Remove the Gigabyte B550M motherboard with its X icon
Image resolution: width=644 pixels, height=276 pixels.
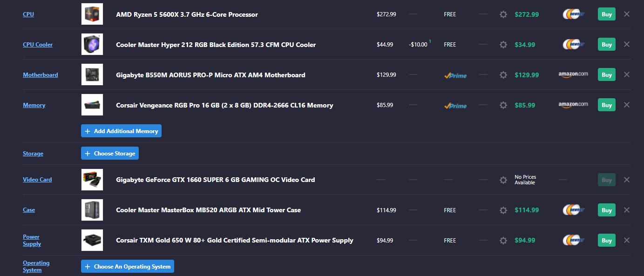627,74
